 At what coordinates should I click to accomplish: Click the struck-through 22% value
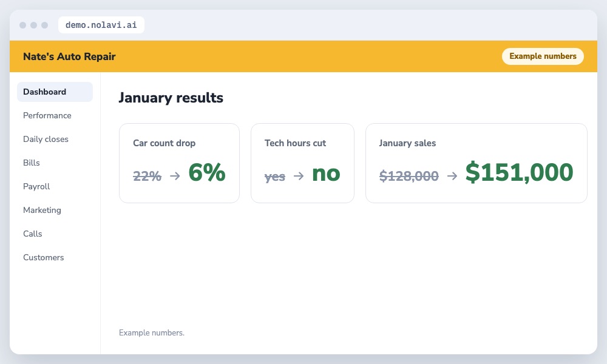[147, 176]
